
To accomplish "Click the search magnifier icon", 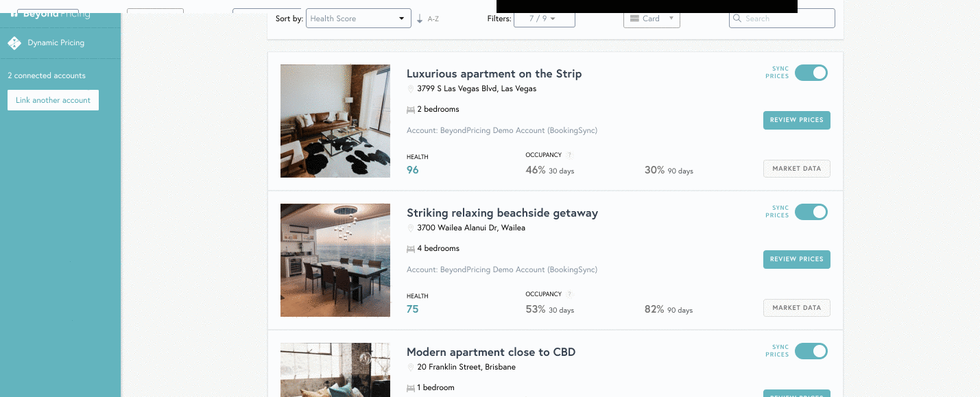I will [x=738, y=19].
